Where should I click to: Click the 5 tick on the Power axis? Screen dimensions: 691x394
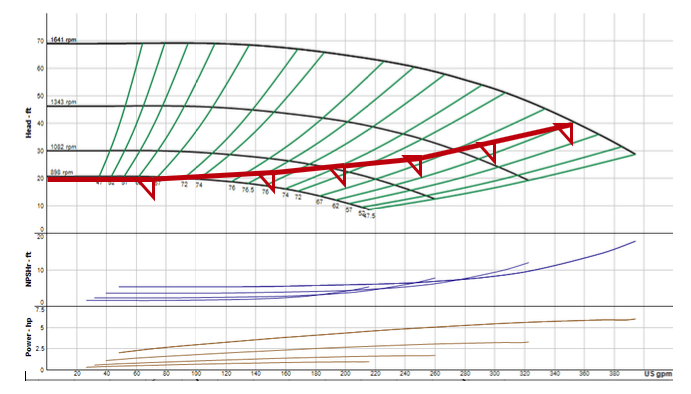pyautogui.click(x=42, y=328)
